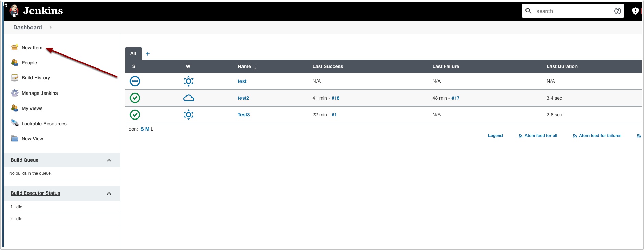Viewport: 644px width, 250px height.
Task: Open Build History link
Action: 36,78
